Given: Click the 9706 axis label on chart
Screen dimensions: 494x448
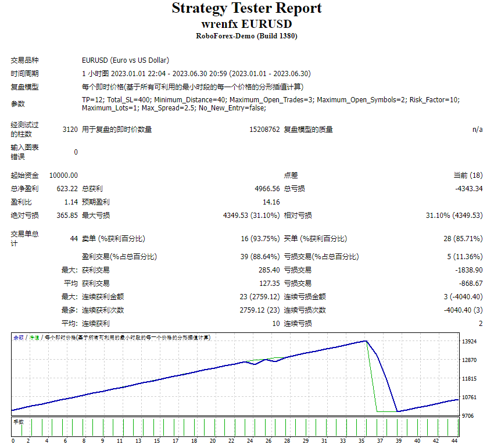Looking at the screenshot, I should (x=468, y=416).
